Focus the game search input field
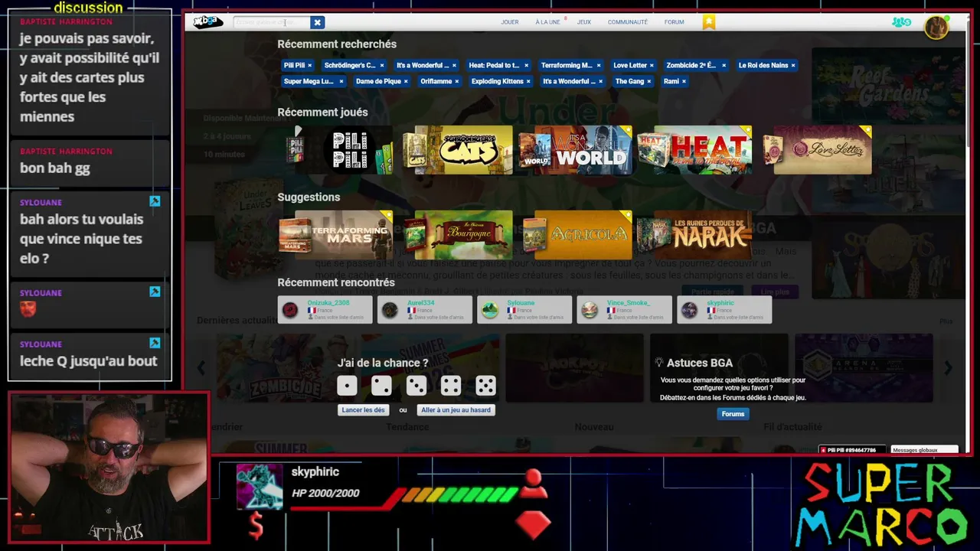This screenshot has width=980, height=551. (x=272, y=22)
